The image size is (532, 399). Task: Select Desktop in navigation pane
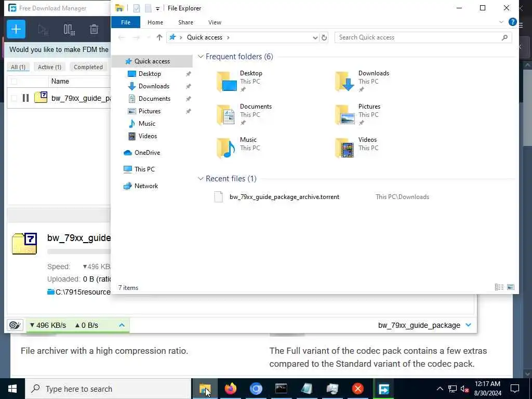tap(150, 74)
